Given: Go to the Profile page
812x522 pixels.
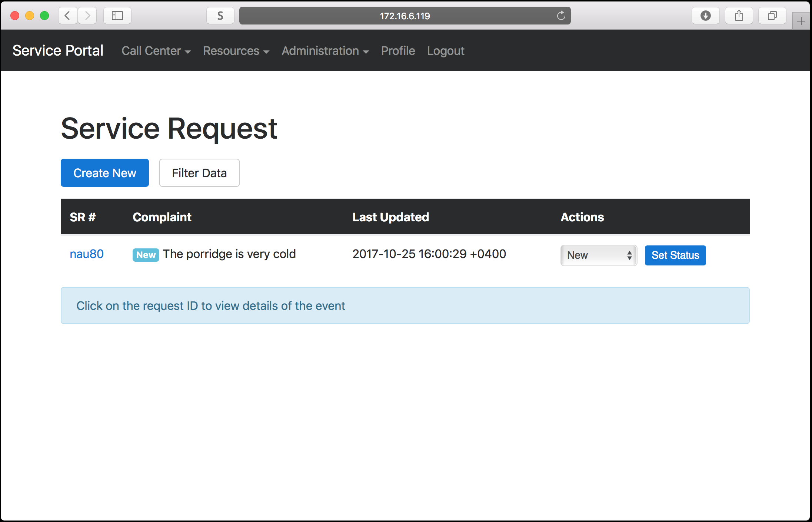Looking at the screenshot, I should [398, 51].
